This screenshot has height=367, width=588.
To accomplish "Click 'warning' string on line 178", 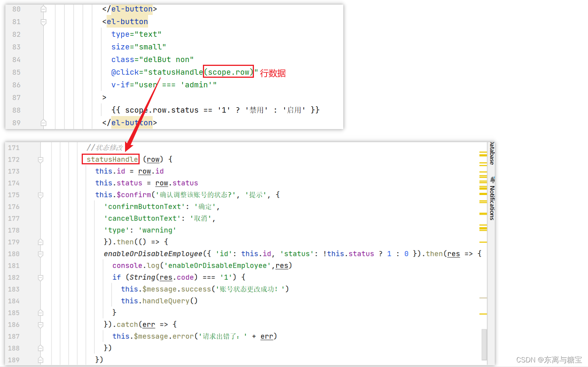I will 157,230.
